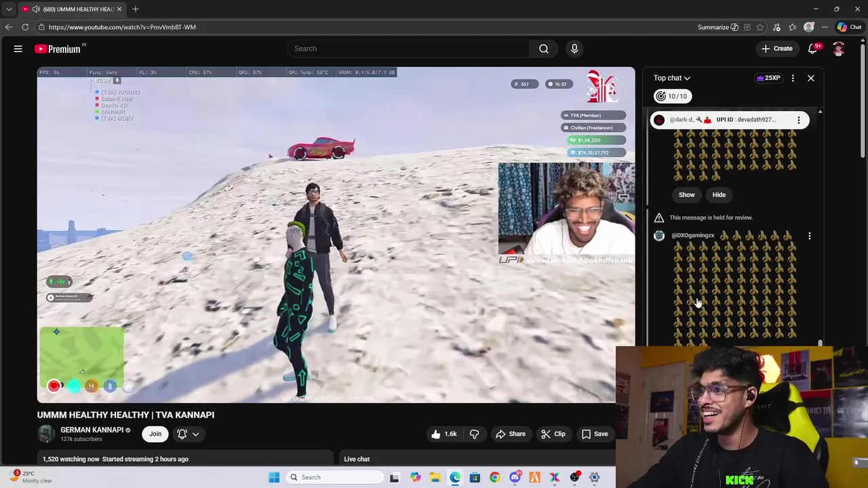Mute the YouTube tab audio icon
Screen dimensions: 868x488
click(36, 9)
